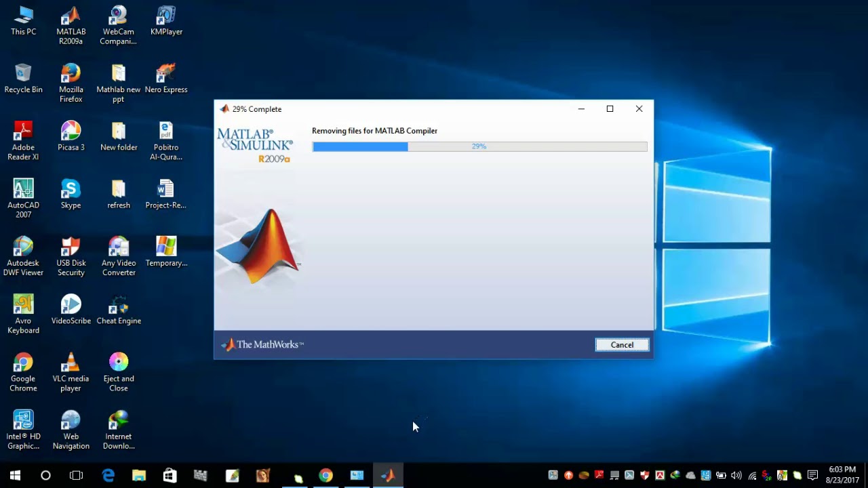Open Cortana search circle on taskbar
The image size is (868, 488).
45,476
